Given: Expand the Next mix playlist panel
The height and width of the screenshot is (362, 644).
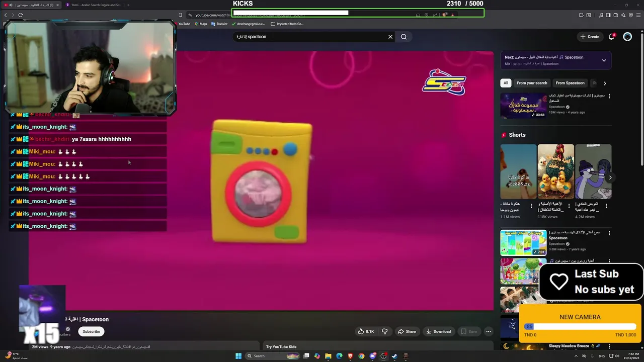Looking at the screenshot, I should pyautogui.click(x=604, y=60).
